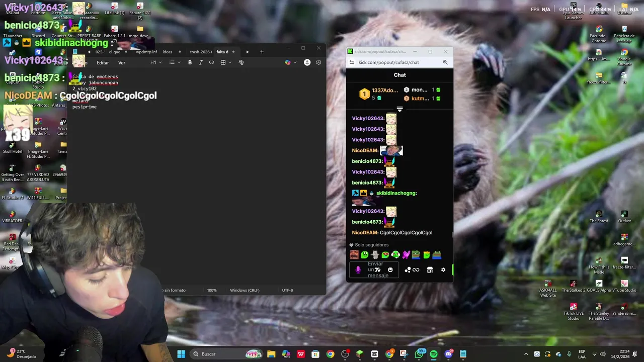This screenshot has height=362, width=644.
Task: Open Google Chrome desktop shortcut
Action: pyautogui.click(x=624, y=58)
